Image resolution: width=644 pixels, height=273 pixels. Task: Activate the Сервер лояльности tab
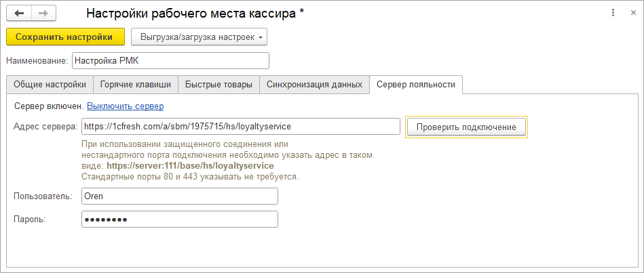[415, 85]
